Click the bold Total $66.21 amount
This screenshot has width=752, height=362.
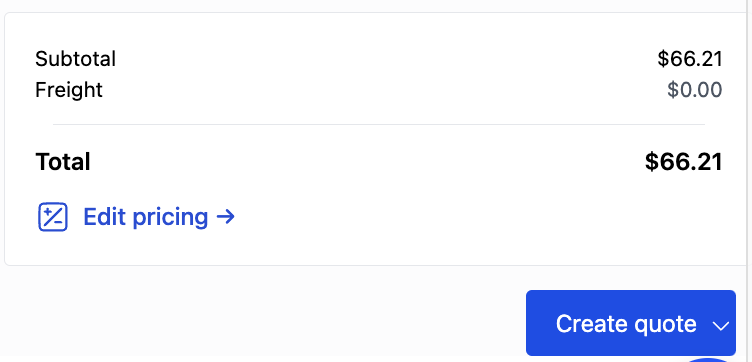click(683, 162)
